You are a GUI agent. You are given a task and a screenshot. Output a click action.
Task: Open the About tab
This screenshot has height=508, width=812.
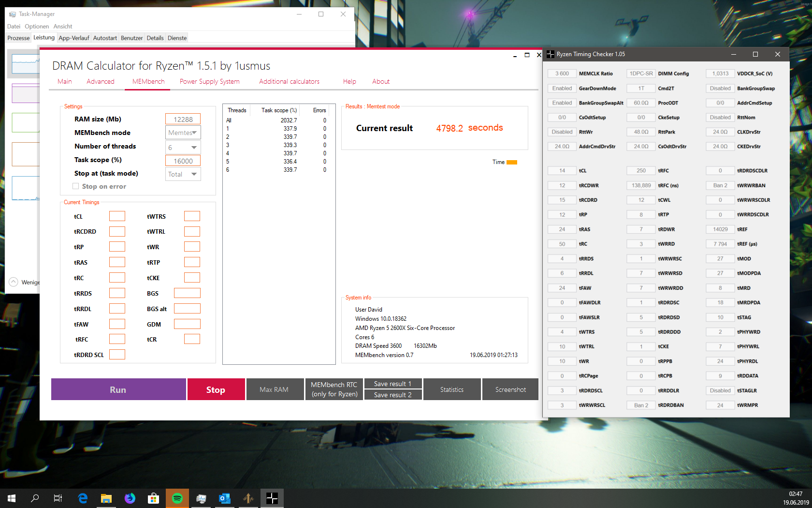381,82
